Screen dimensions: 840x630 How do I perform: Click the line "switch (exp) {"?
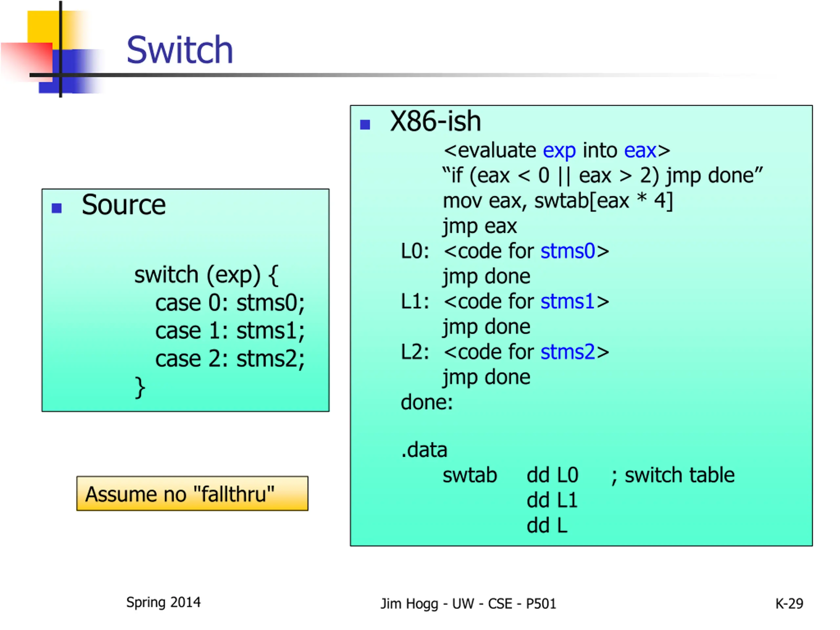[x=206, y=275]
